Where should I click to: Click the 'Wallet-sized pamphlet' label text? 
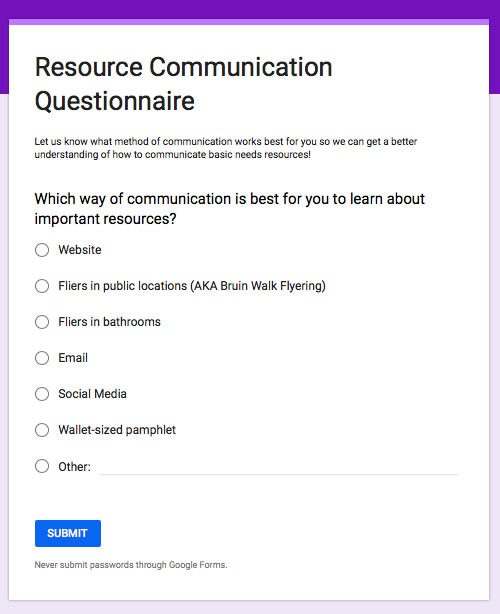coord(117,430)
